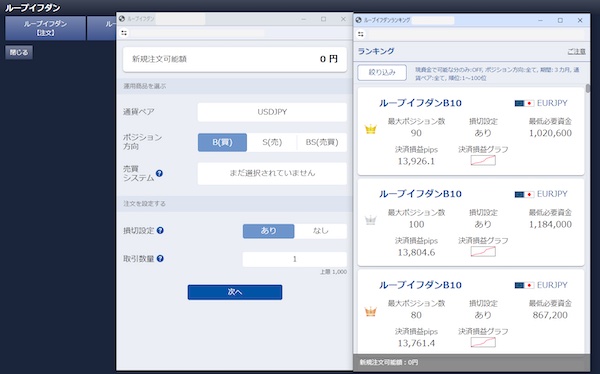Click the 1,184,000 minimum required funds value
The height and width of the screenshot is (374, 600).
pos(550,224)
